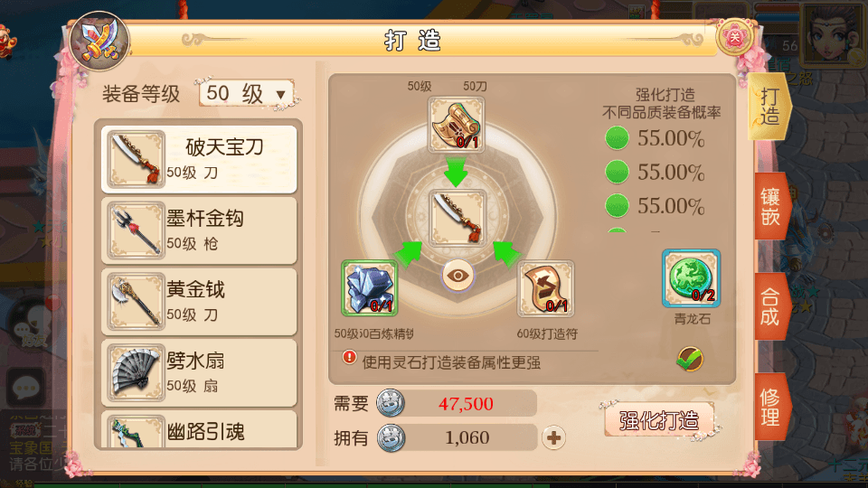Screen dimensions: 868x488
Task: Close the 打造 panel with 关 button
Action: (x=735, y=38)
